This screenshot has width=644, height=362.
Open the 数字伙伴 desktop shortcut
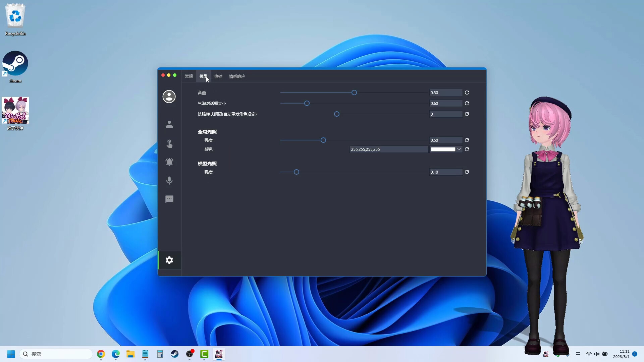[x=15, y=111]
